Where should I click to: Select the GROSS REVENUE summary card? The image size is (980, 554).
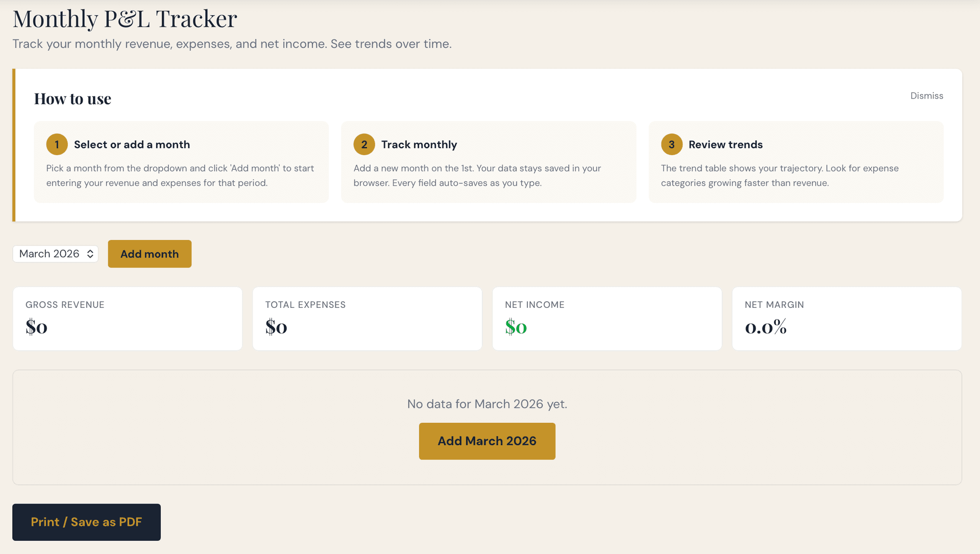(127, 318)
